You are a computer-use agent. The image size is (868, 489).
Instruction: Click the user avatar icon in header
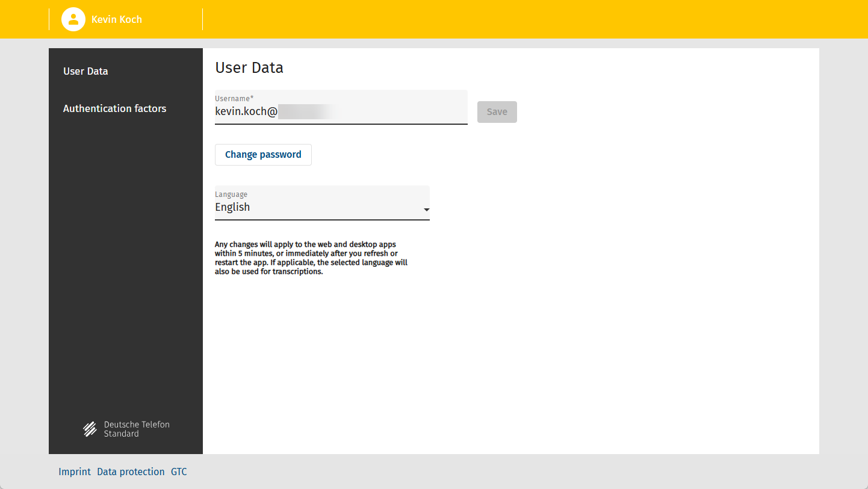click(x=73, y=19)
